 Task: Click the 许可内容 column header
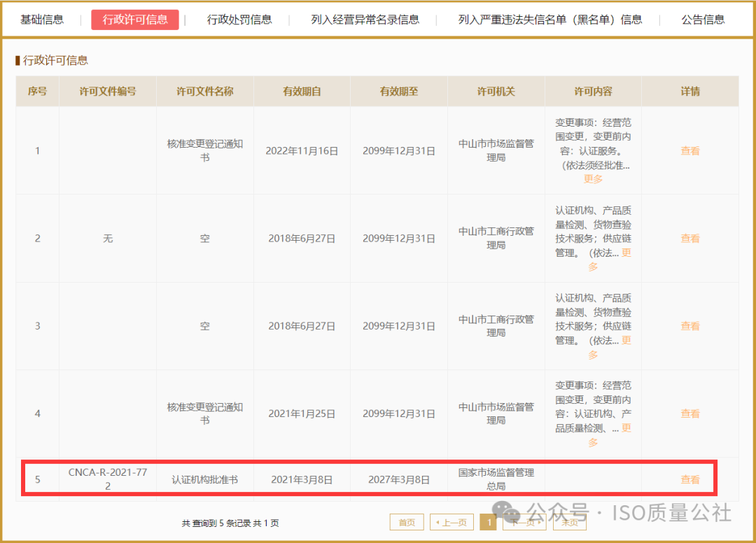(x=593, y=92)
